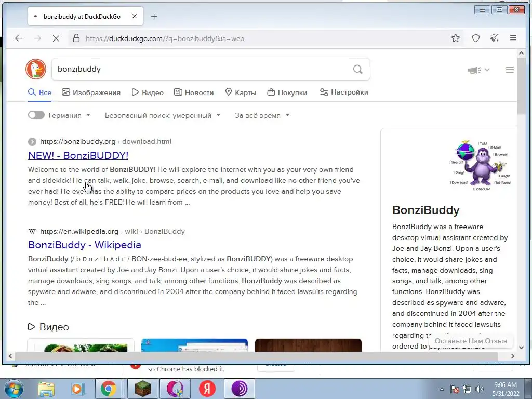Click the horizontal scrollbar right arrow
The height and width of the screenshot is (399, 532).
click(x=513, y=356)
